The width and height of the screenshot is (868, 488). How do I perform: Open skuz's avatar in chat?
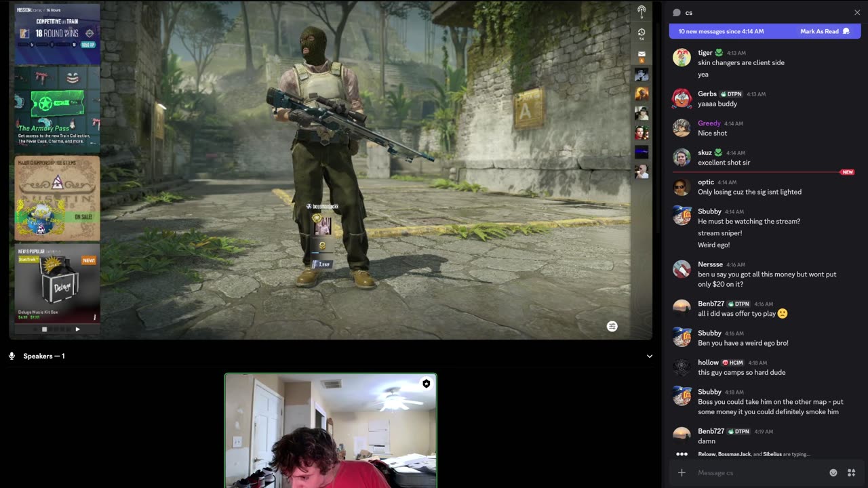pos(682,157)
